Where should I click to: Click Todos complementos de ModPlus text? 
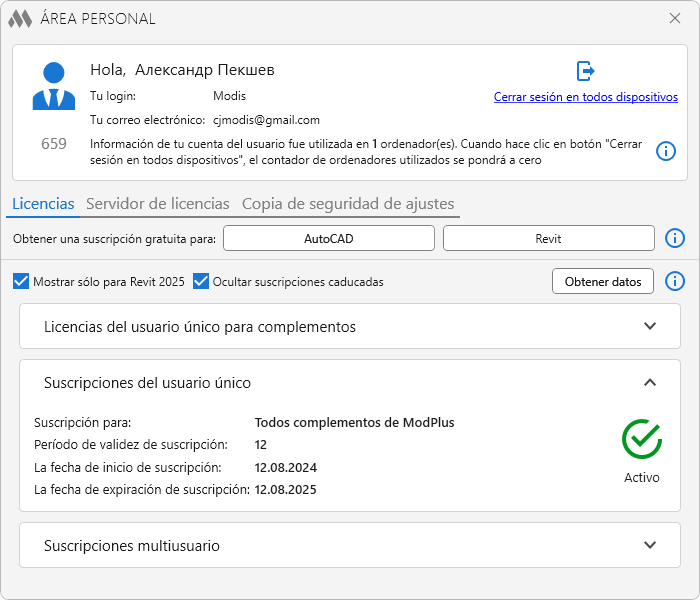(x=354, y=422)
